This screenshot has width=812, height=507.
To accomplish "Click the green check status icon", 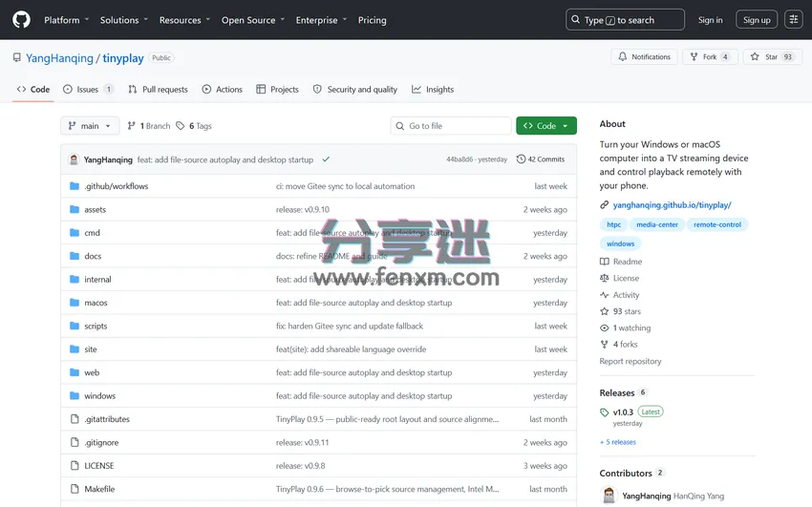I will click(326, 159).
